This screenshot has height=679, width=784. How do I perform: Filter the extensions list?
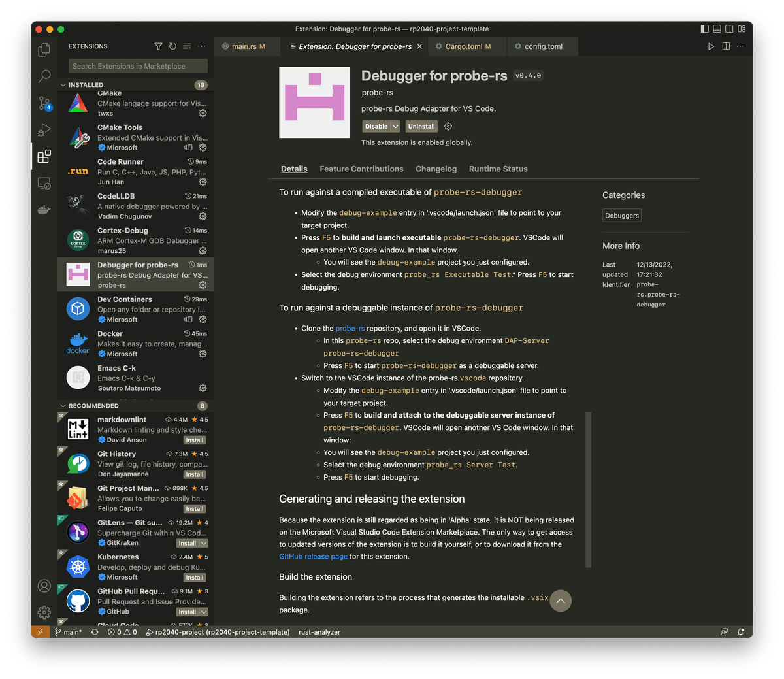pyautogui.click(x=158, y=46)
